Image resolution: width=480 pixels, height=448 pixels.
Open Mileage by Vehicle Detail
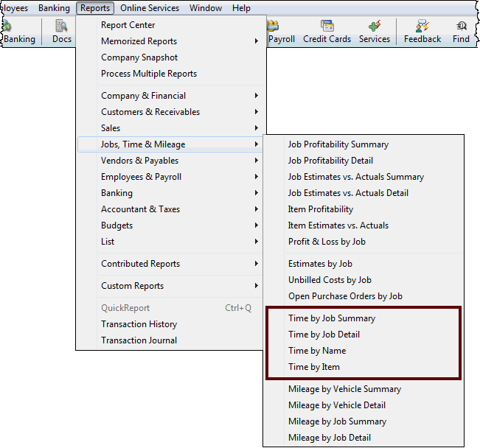(364, 405)
